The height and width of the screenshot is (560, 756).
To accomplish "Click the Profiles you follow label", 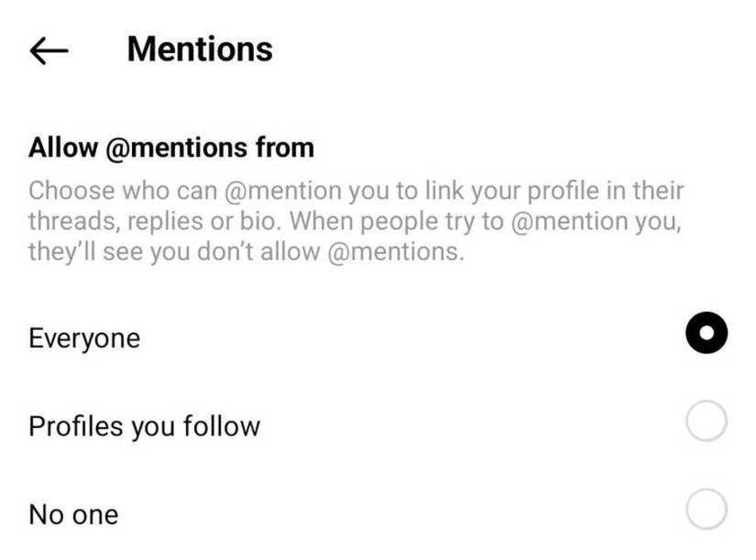I will (x=144, y=426).
